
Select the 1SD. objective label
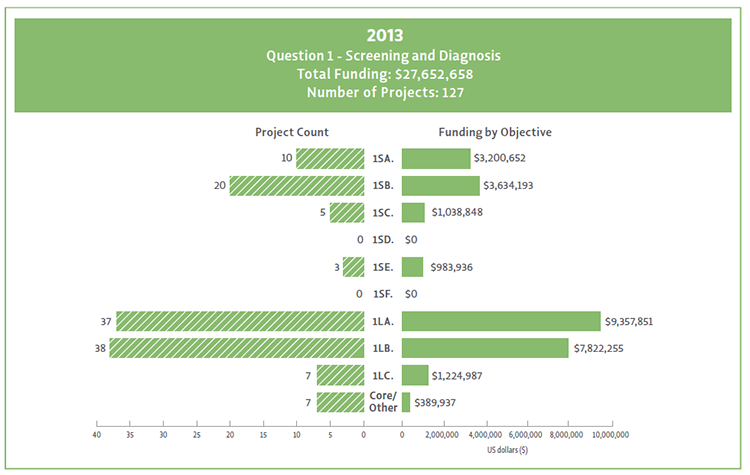coord(382,240)
